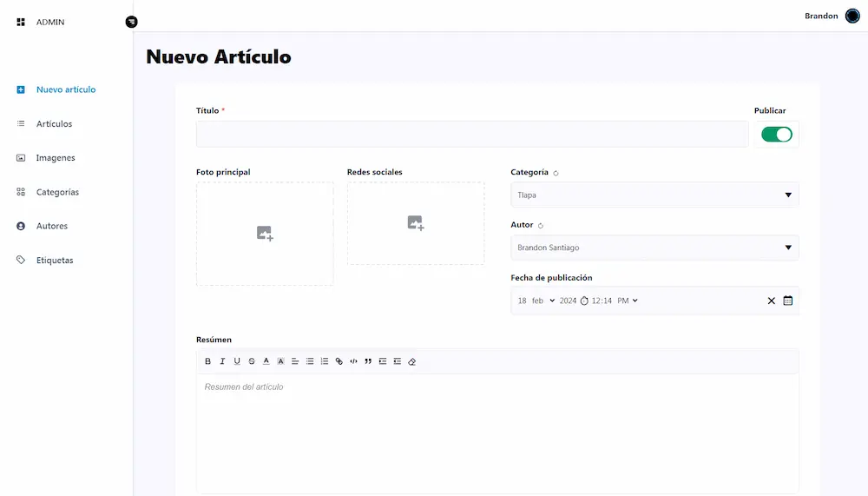The height and width of the screenshot is (496, 868).
Task: Toggle bold formatting in Resúmen toolbar
Action: coord(207,361)
